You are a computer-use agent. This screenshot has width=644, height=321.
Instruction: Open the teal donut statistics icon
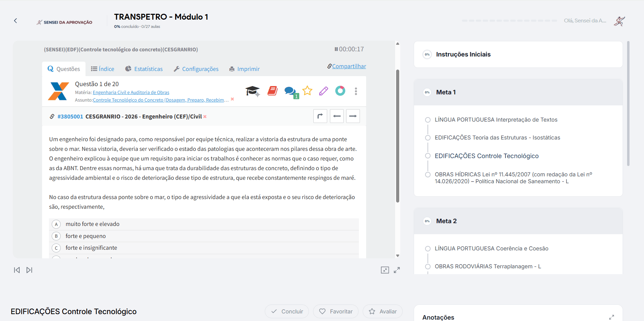click(340, 91)
